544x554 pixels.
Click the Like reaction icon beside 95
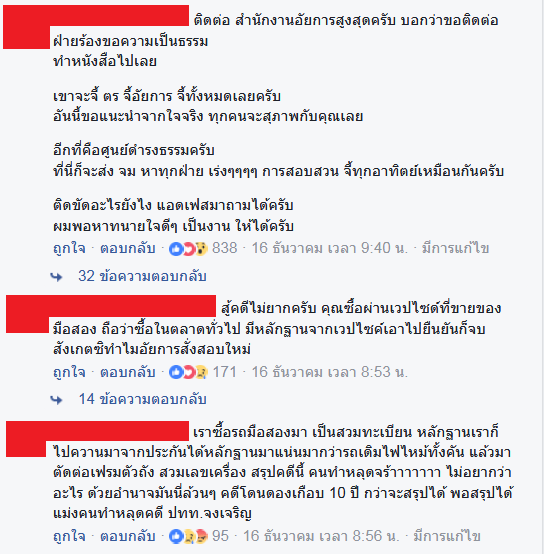pos(176,536)
